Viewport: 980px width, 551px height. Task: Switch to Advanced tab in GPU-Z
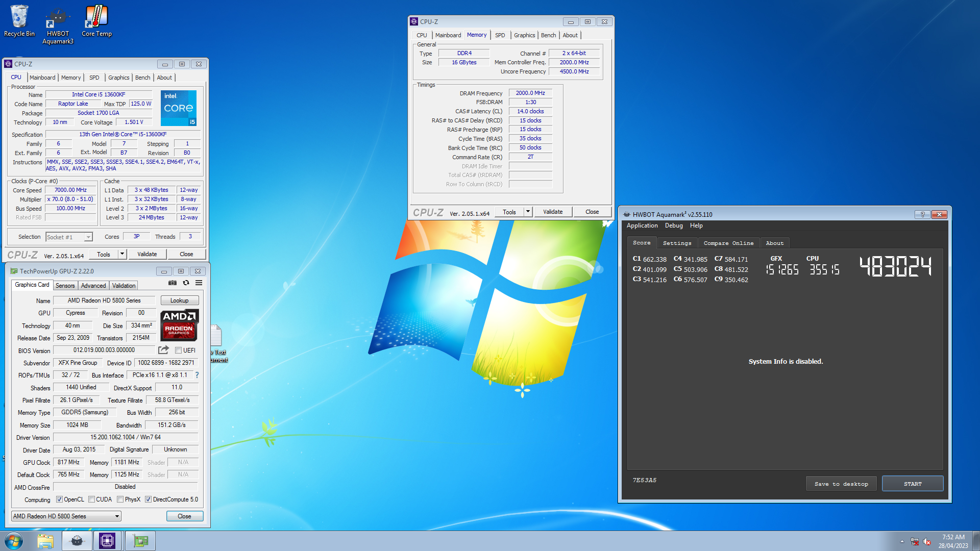[93, 286]
